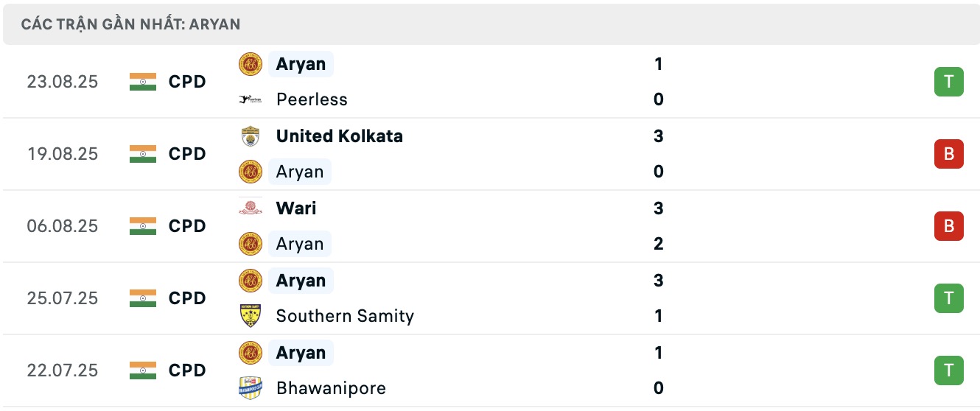Click green T badge for Southern Samity match
Image resolution: width=980 pixels, height=411 pixels.
pos(948,298)
